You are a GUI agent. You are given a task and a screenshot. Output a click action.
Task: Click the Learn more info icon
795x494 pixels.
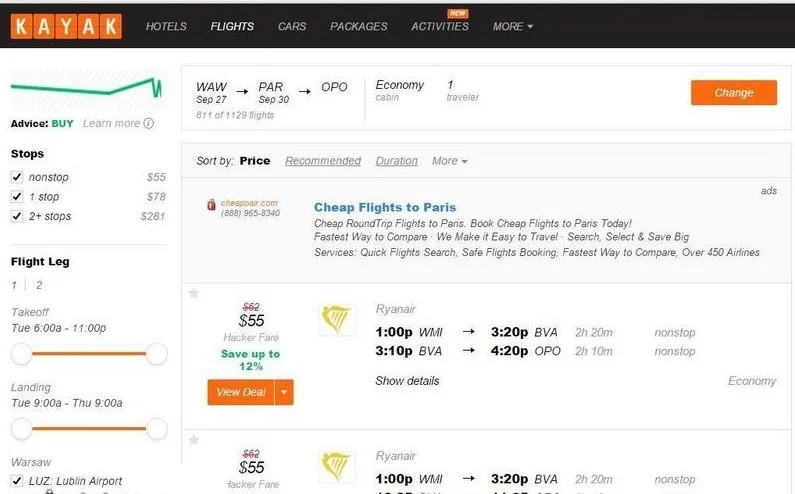[x=149, y=123]
